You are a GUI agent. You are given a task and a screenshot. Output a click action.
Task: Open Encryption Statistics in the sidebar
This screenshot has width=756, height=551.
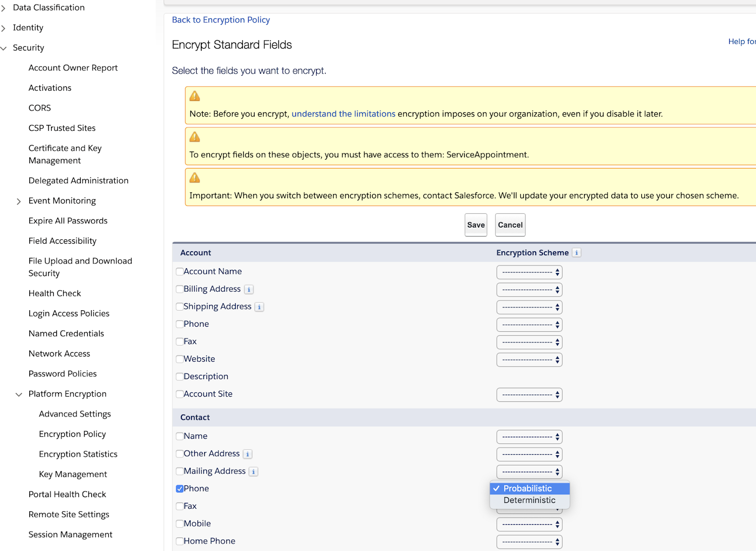tap(77, 454)
